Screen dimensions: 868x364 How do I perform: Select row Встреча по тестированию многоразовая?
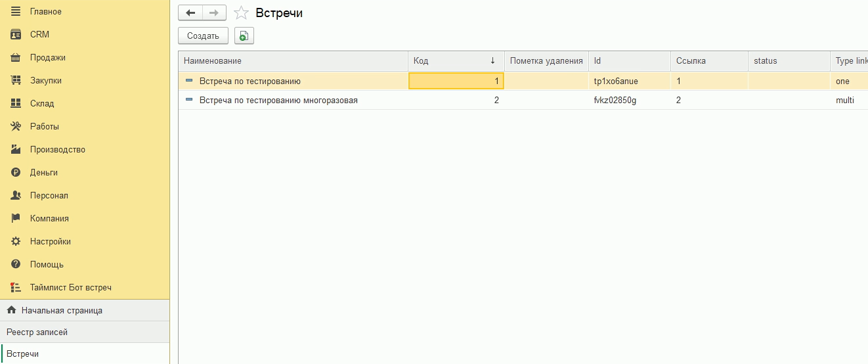pyautogui.click(x=278, y=101)
